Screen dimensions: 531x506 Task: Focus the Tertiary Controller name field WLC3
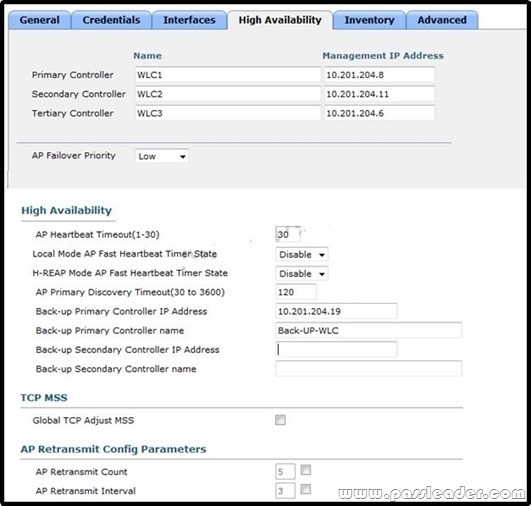tap(228, 113)
